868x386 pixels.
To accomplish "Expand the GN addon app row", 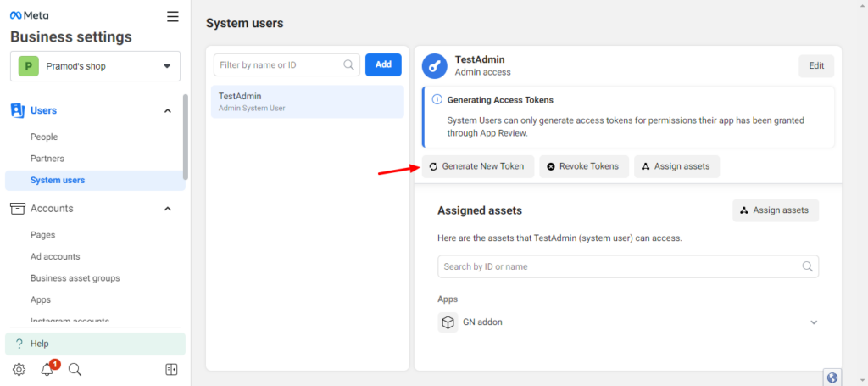I will click(814, 322).
